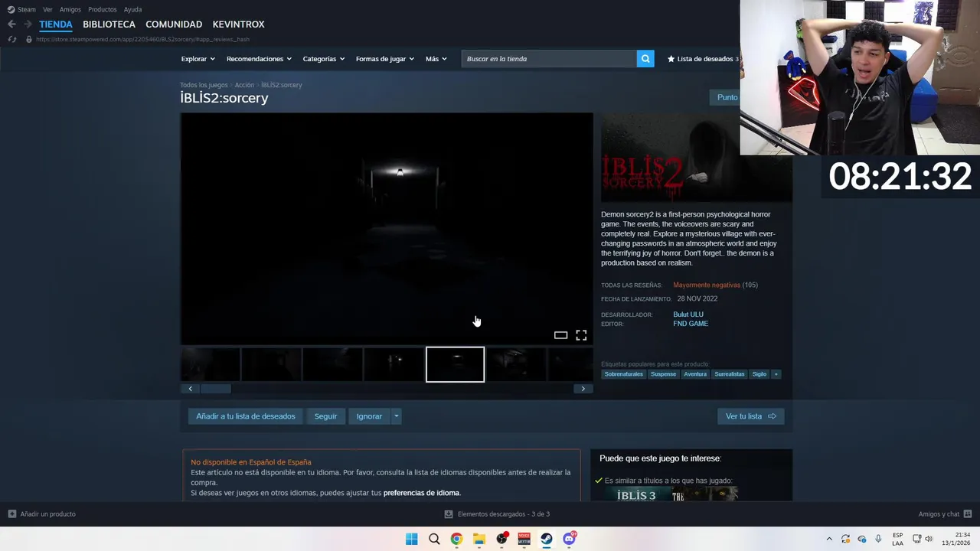980x551 pixels.
Task: Click the star icon for Lista de deseados
Action: (x=671, y=59)
